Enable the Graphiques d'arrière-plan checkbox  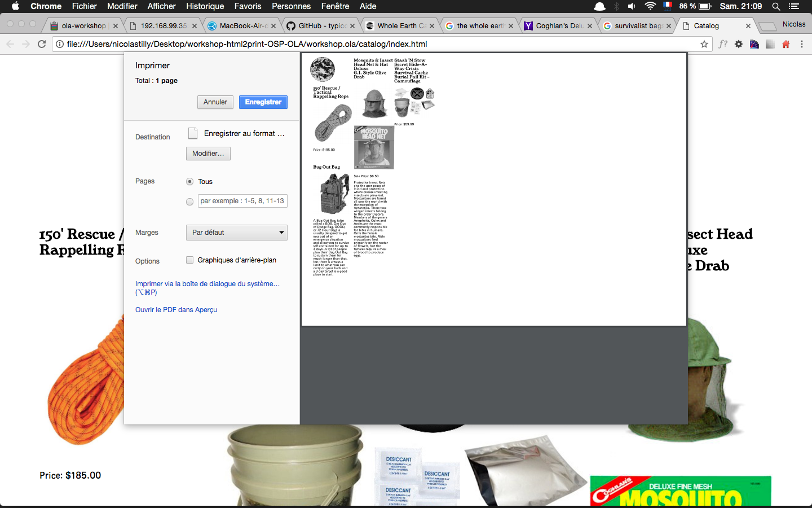(189, 260)
